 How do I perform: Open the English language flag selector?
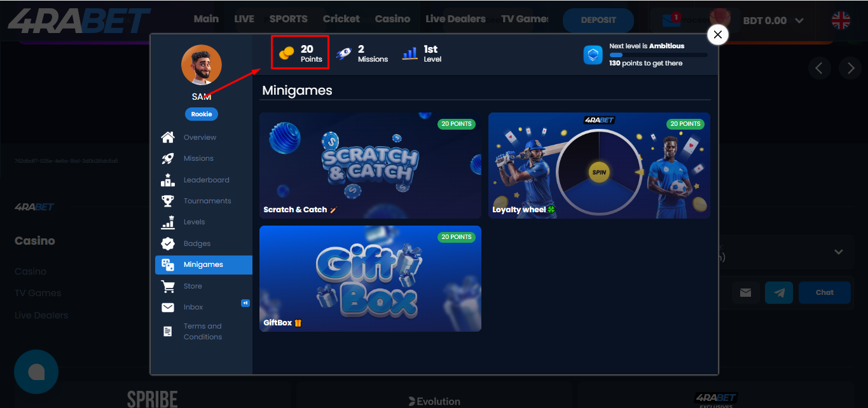point(841,20)
